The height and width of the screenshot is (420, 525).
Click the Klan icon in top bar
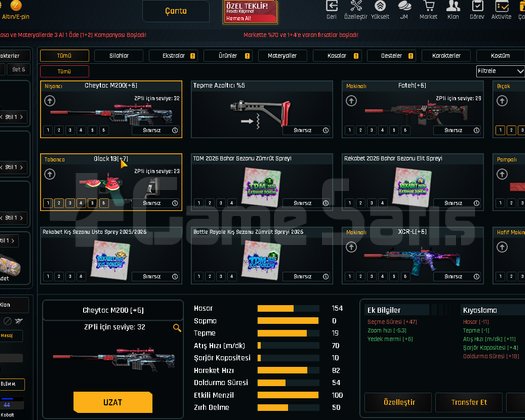[453, 6]
